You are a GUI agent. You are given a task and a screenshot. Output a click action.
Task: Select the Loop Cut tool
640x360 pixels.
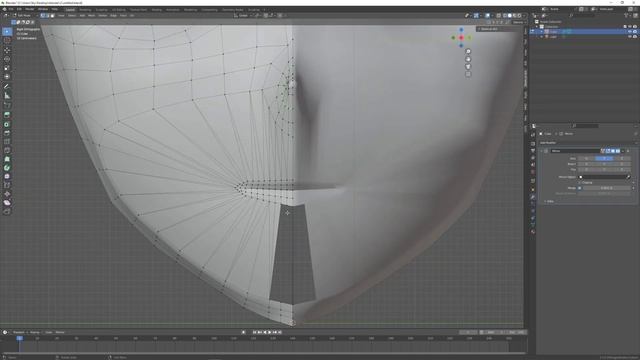[x=7, y=141]
